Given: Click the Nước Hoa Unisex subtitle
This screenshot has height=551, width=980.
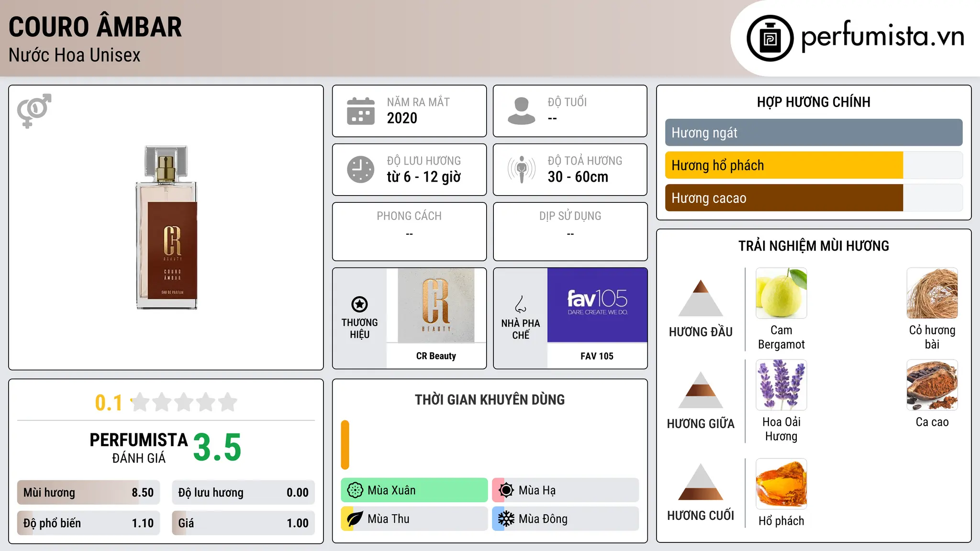Looking at the screenshot, I should [x=75, y=55].
